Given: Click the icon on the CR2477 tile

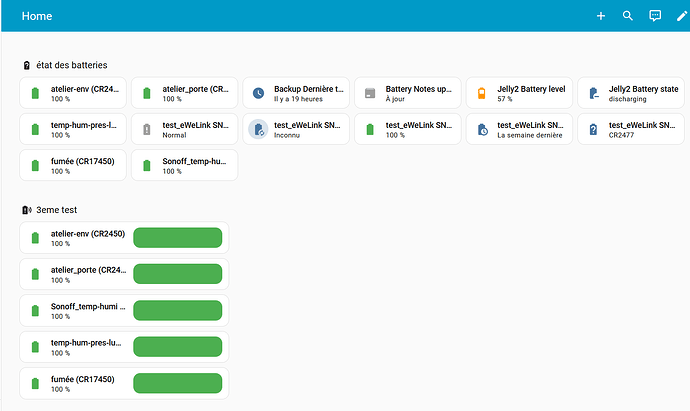Looking at the screenshot, I should pyautogui.click(x=593, y=129).
